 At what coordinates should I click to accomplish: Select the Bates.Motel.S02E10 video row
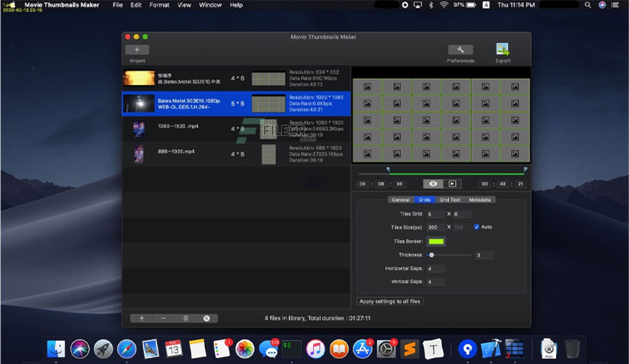tap(236, 78)
